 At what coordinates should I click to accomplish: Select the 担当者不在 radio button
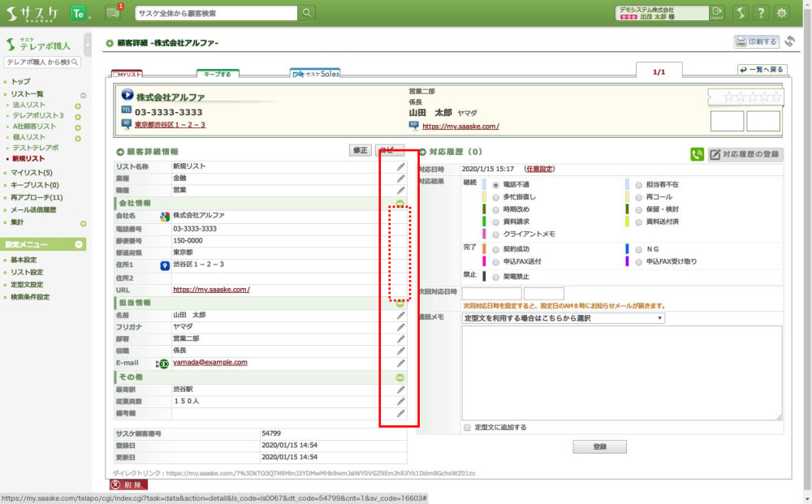(639, 185)
